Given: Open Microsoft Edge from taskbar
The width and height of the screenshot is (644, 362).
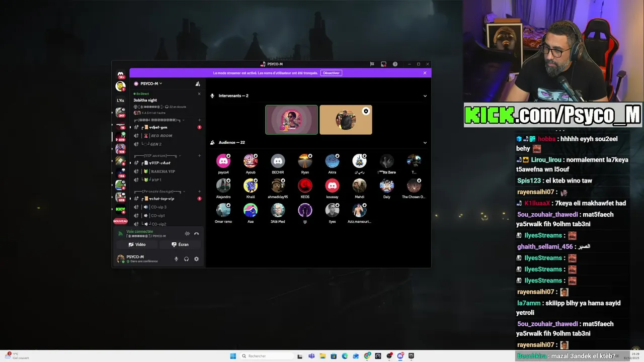Looking at the screenshot, I should (345, 356).
